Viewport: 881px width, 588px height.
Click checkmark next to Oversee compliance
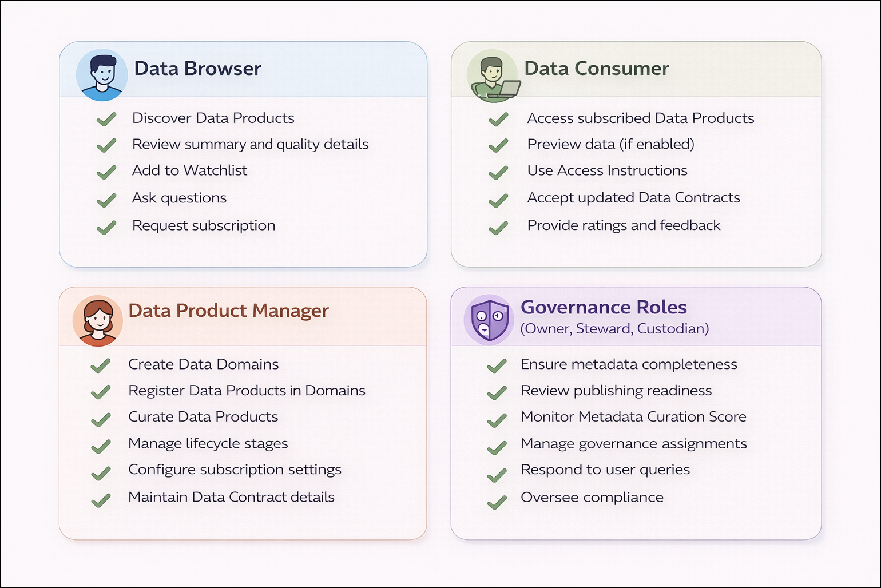[x=497, y=502]
